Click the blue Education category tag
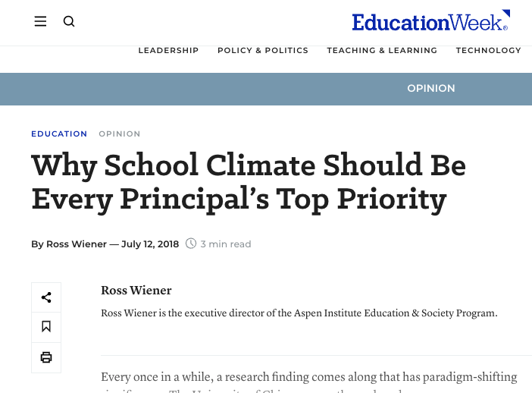This screenshot has width=532, height=393. coord(59,134)
